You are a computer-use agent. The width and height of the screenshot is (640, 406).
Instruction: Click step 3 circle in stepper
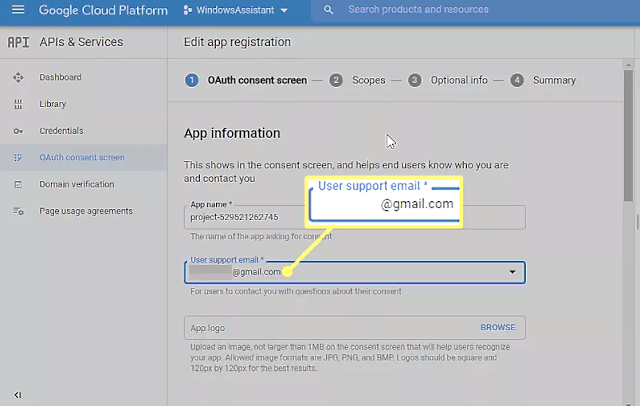[414, 80]
